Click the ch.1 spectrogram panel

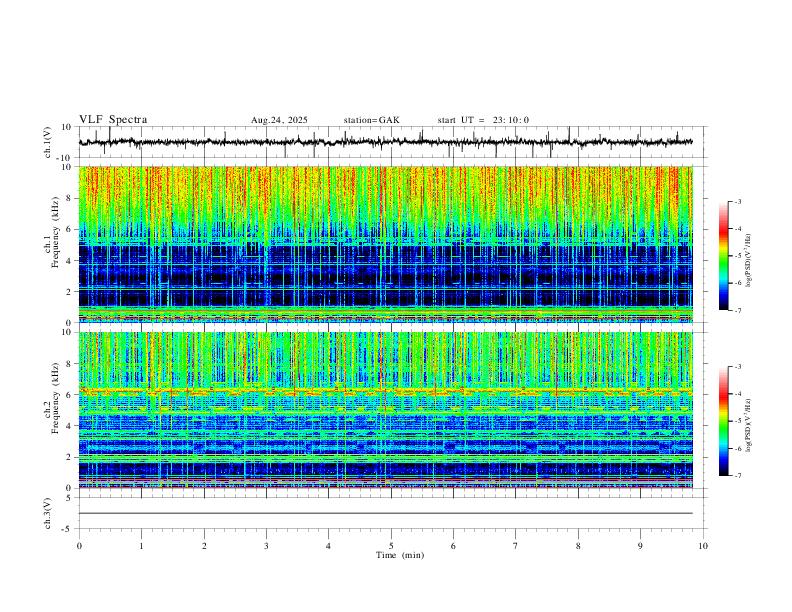click(386, 244)
